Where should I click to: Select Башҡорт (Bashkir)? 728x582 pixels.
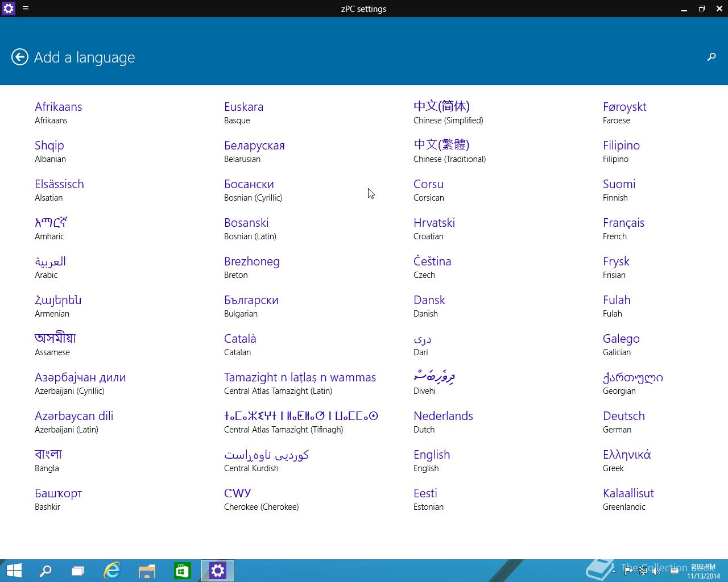pyautogui.click(x=59, y=499)
